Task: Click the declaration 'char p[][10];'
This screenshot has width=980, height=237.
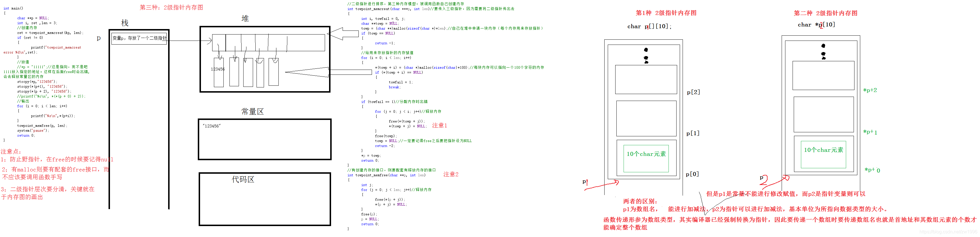Action: pos(649,26)
